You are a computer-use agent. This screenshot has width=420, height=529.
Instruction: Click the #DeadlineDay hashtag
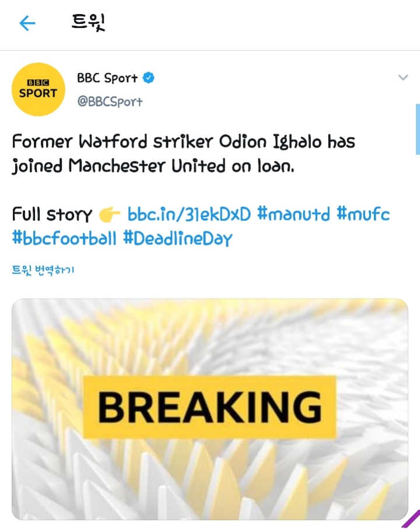pos(177,238)
